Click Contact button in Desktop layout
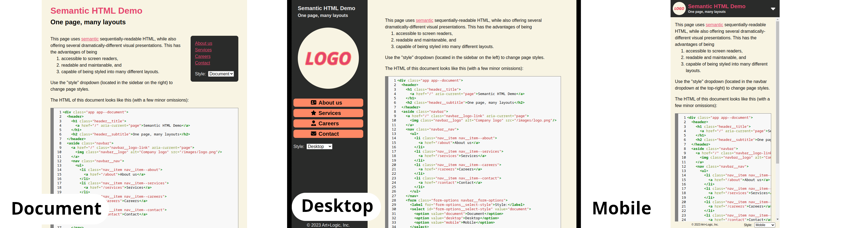Viewport: 868px width, 228px height. coord(328,134)
